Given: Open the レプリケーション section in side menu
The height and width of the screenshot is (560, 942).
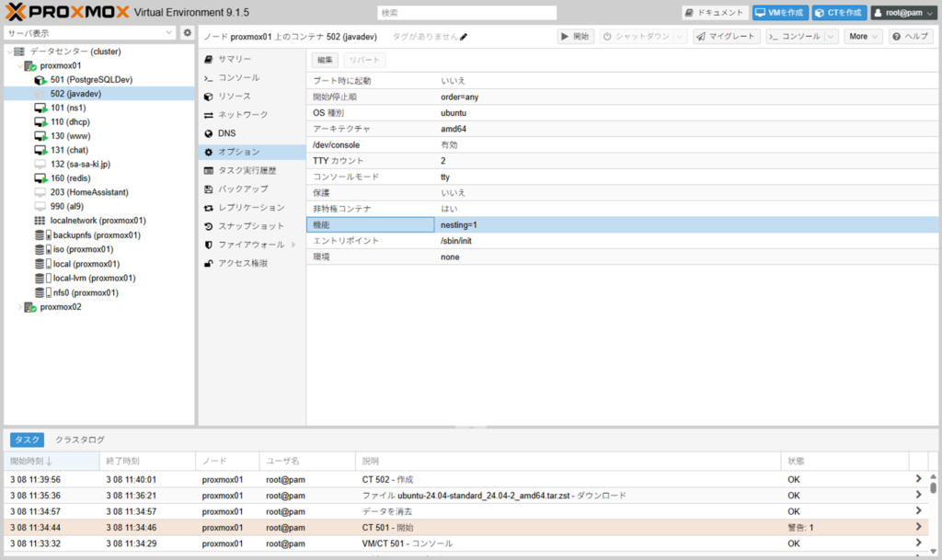Looking at the screenshot, I should pos(250,208).
